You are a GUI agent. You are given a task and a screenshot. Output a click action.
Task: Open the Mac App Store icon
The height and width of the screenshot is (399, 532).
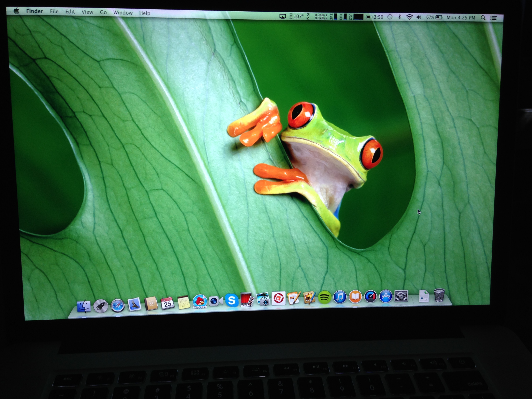[x=386, y=296]
